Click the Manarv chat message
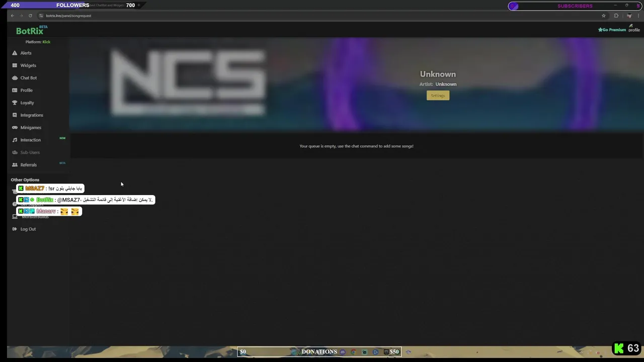Viewport: 644px width, 362px height. tap(49, 212)
